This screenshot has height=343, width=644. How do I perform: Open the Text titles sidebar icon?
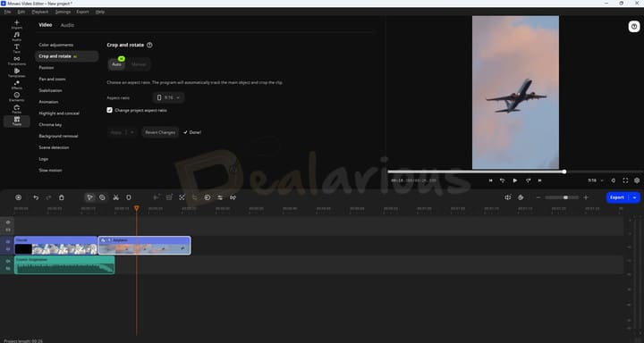click(x=16, y=48)
